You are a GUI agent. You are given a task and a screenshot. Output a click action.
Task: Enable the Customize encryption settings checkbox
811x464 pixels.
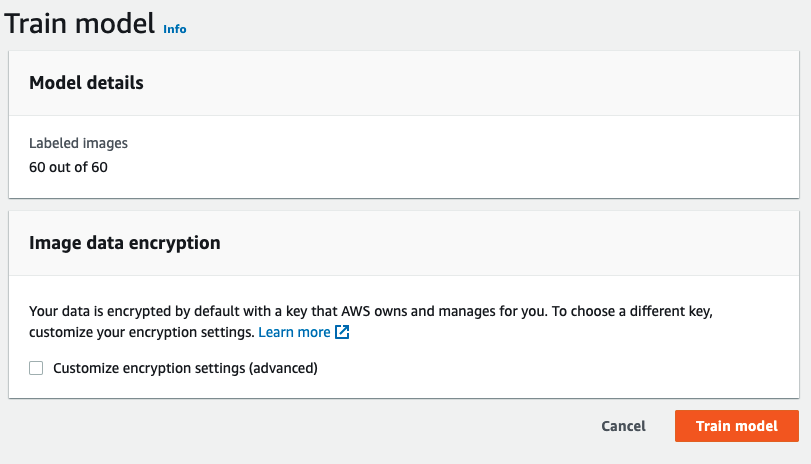(36, 368)
